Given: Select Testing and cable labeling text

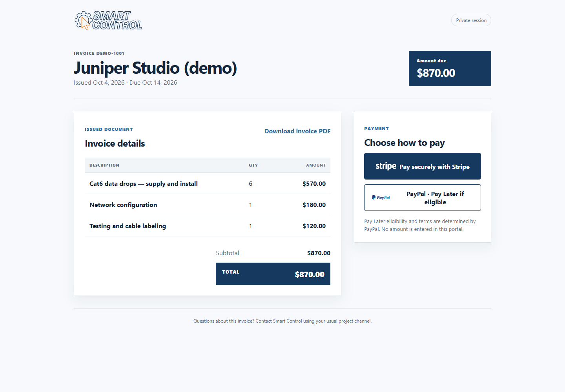Looking at the screenshot, I should coord(128,226).
